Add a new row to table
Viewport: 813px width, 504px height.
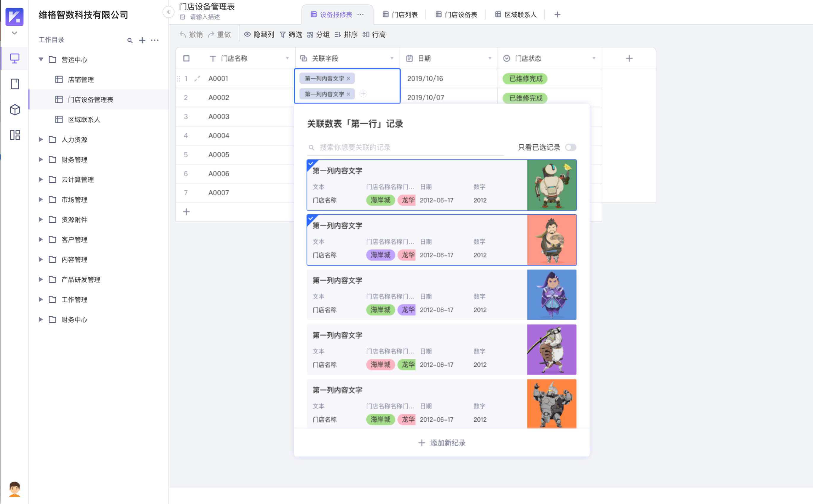186,212
